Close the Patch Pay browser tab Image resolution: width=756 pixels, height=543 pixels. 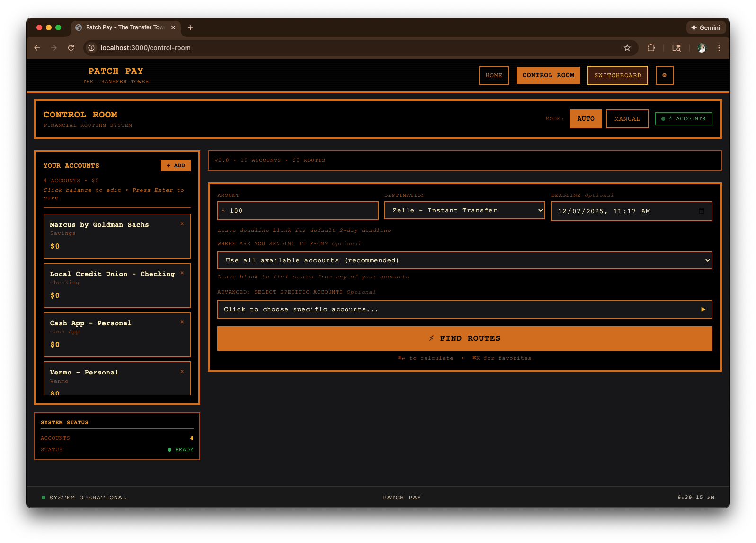173,27
